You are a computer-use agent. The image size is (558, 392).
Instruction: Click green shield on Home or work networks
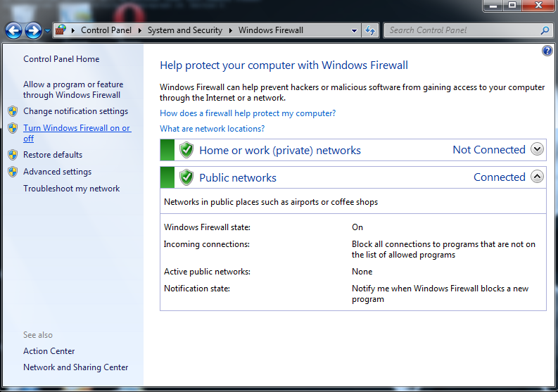coord(186,150)
